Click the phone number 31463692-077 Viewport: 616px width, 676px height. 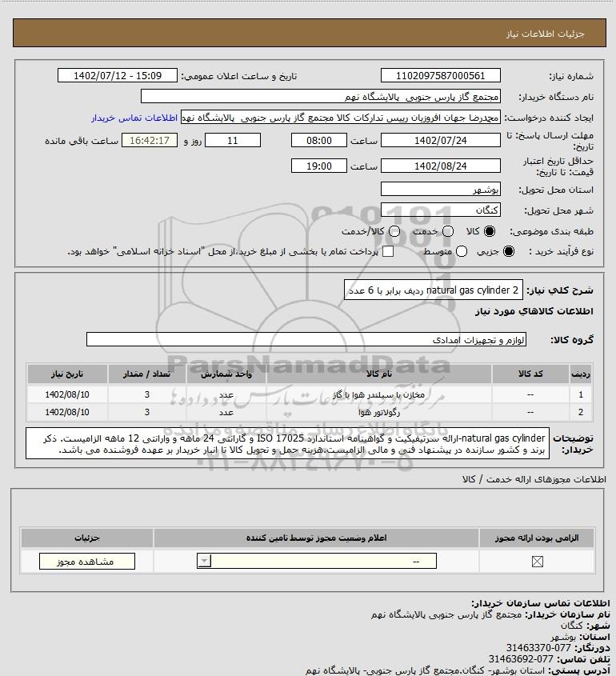520,659
